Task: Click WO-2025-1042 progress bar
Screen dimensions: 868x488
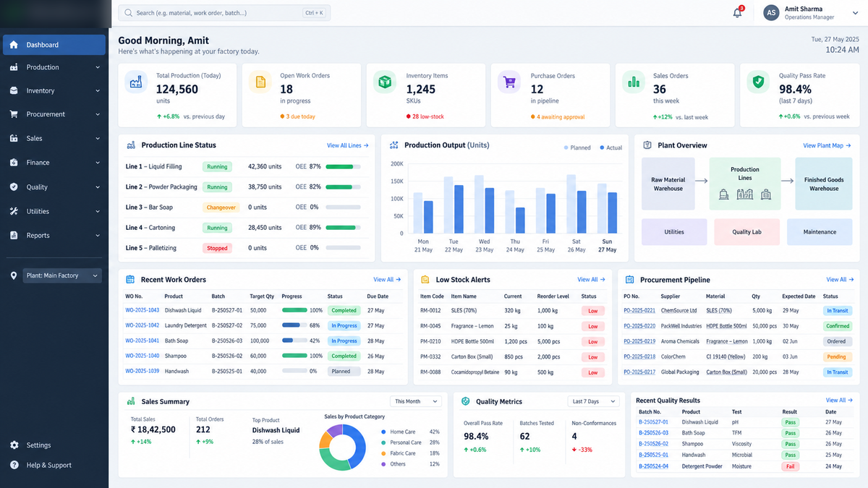Action: pyautogui.click(x=294, y=325)
